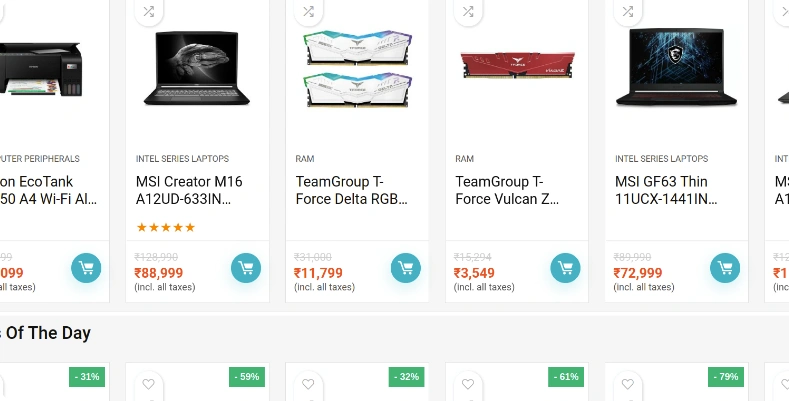Image resolution: width=789 pixels, height=401 pixels.
Task: Add TeamGroup T-Force Vulcan Z to cart
Action: coord(565,268)
